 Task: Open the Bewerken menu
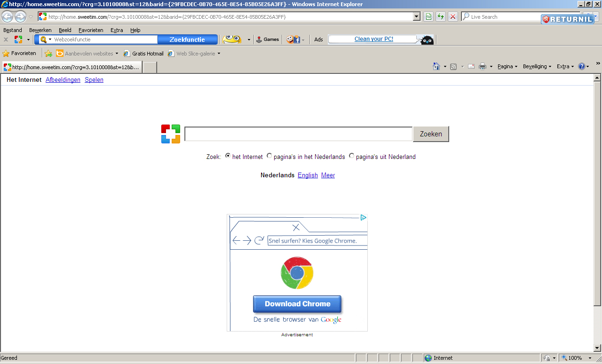(x=40, y=30)
